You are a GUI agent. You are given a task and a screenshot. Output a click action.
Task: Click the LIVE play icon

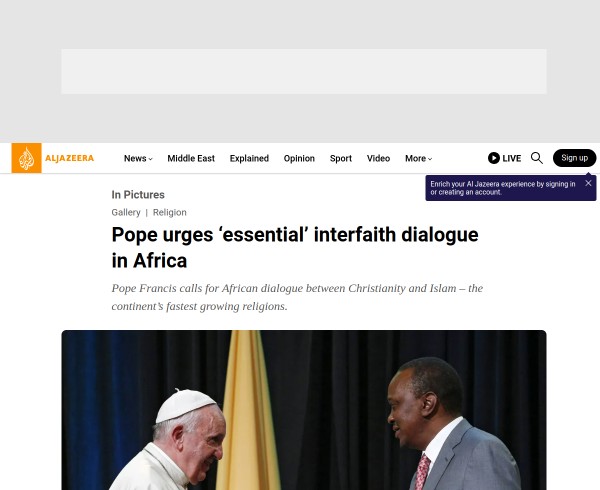[x=494, y=158]
